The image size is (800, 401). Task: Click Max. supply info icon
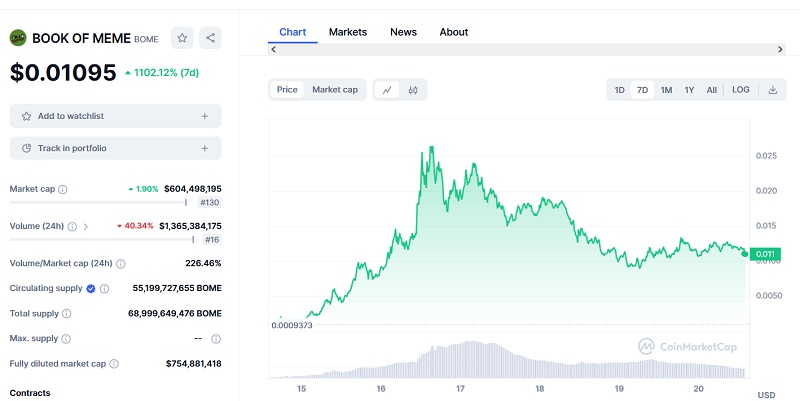tap(216, 338)
